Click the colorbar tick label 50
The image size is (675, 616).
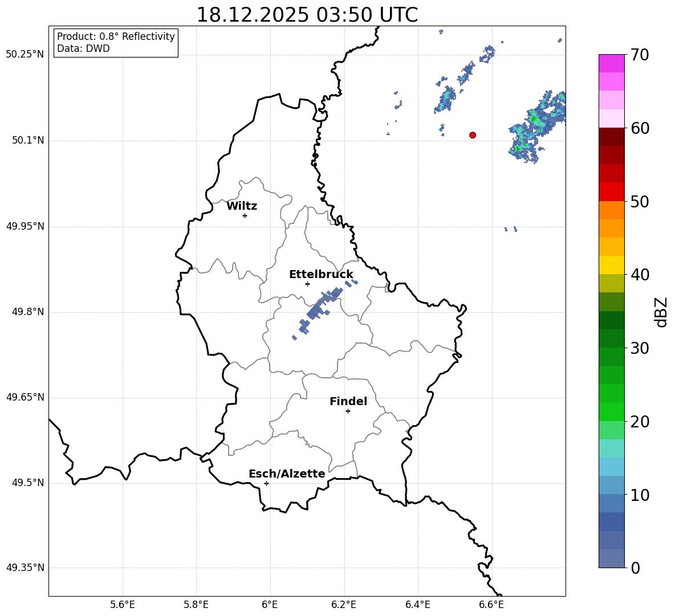coord(640,201)
